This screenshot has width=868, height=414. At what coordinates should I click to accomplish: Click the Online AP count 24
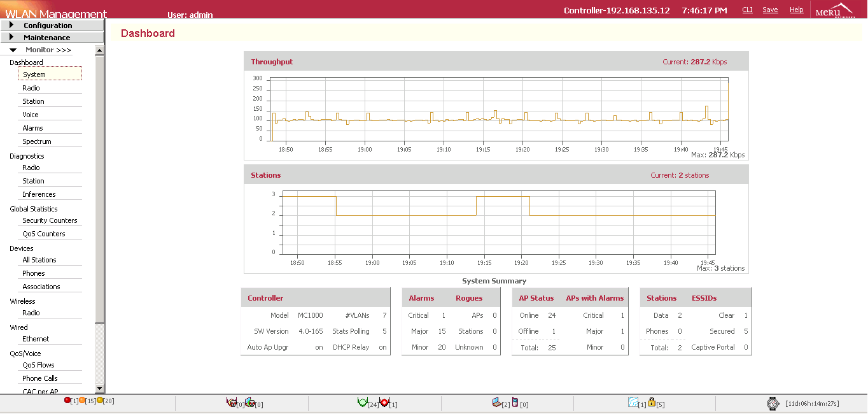pyautogui.click(x=552, y=315)
